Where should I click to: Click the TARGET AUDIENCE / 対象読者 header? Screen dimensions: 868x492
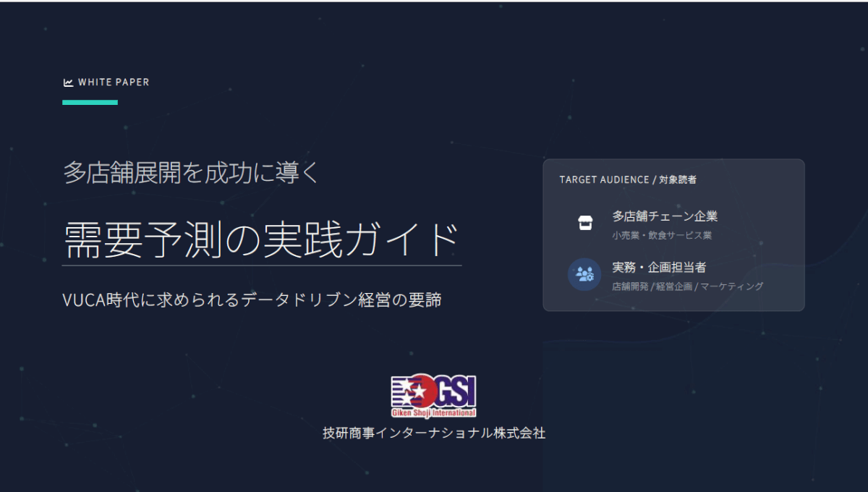628,179
